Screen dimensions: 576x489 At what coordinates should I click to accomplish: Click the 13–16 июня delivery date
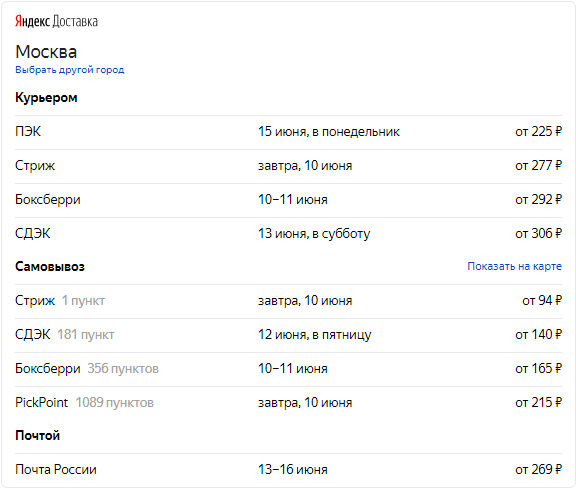[293, 470]
